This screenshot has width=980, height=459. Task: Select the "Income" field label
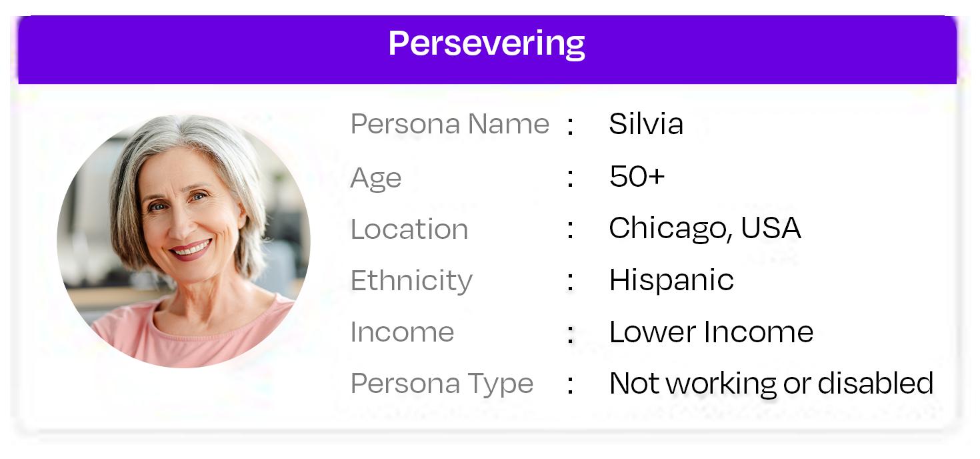click(402, 332)
